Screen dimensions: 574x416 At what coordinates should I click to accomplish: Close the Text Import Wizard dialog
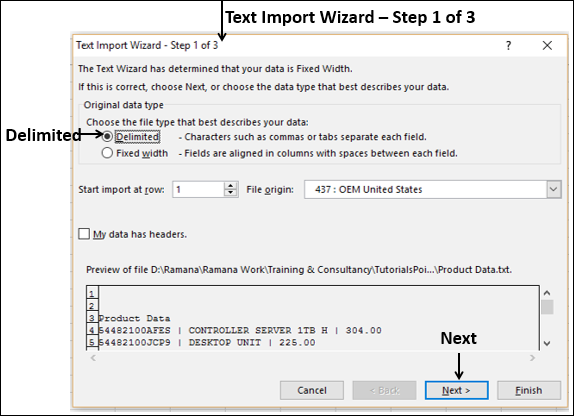547,46
